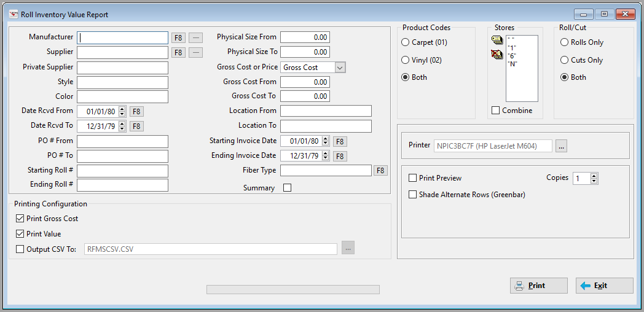Select Cuts Only option
644x312 pixels.
click(x=581, y=60)
